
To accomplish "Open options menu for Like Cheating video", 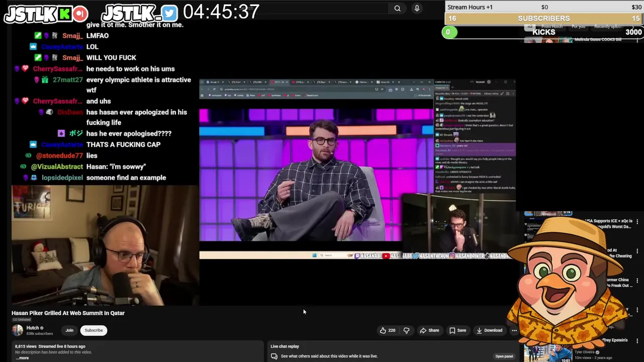I will coord(637,251).
